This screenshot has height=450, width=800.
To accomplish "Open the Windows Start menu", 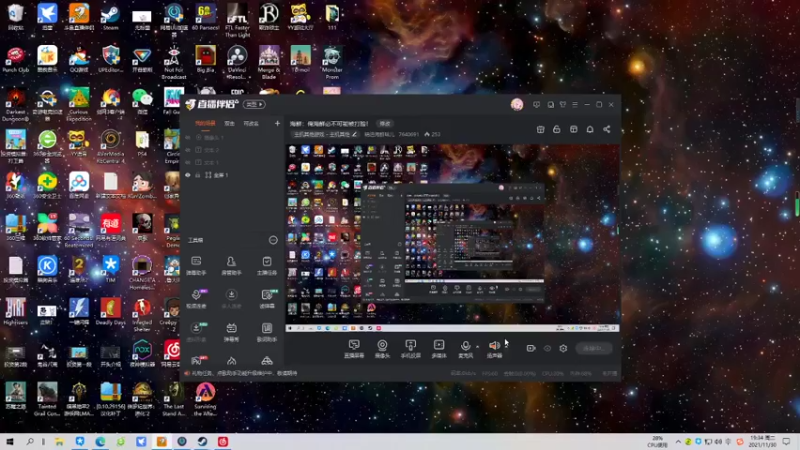I will pos(10,442).
